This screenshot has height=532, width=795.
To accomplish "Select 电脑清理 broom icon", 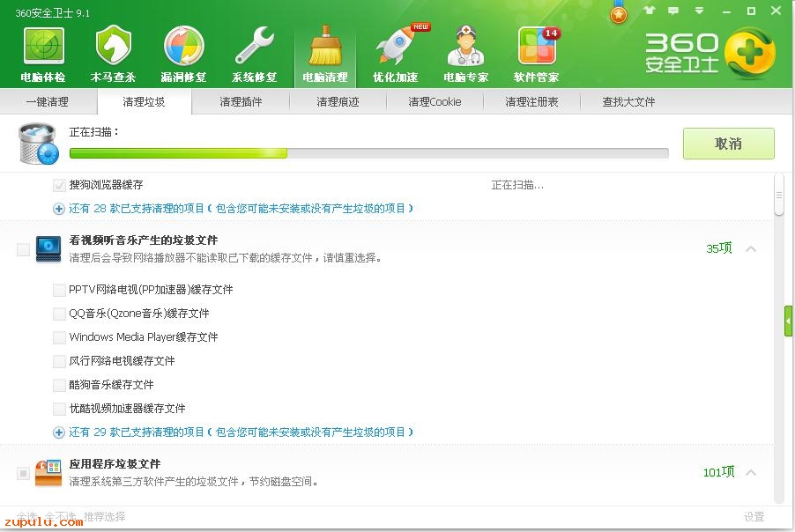I will [325, 55].
